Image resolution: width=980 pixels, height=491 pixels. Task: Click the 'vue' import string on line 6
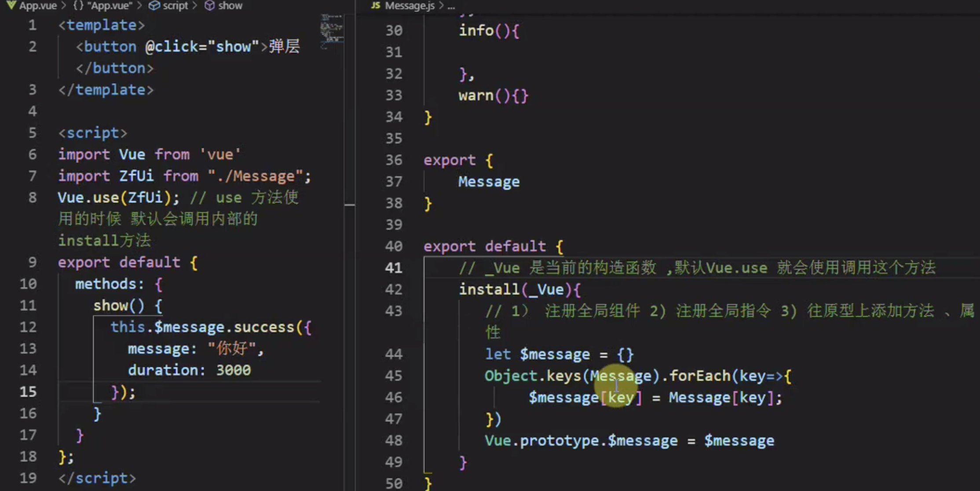220,154
